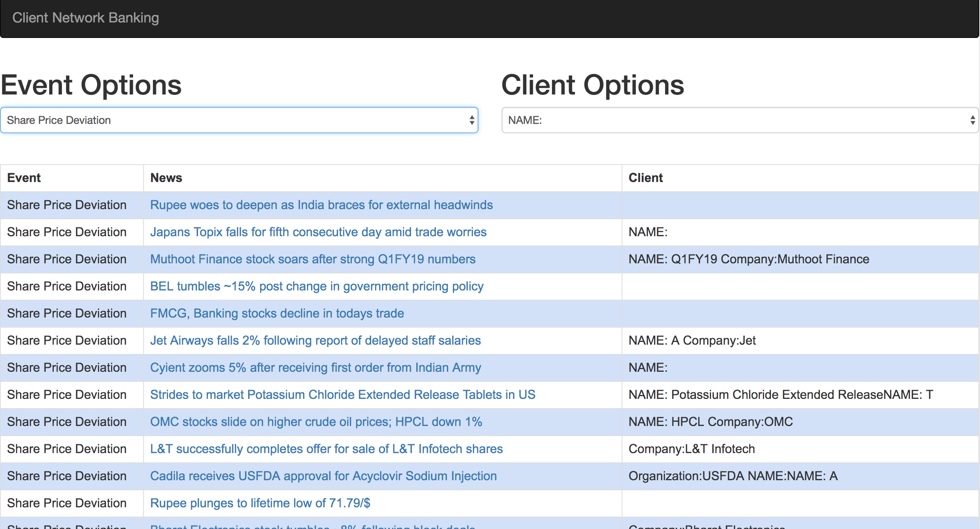The width and height of the screenshot is (980, 529).
Task: Open Japans Topix falls news link
Action: 318,232
